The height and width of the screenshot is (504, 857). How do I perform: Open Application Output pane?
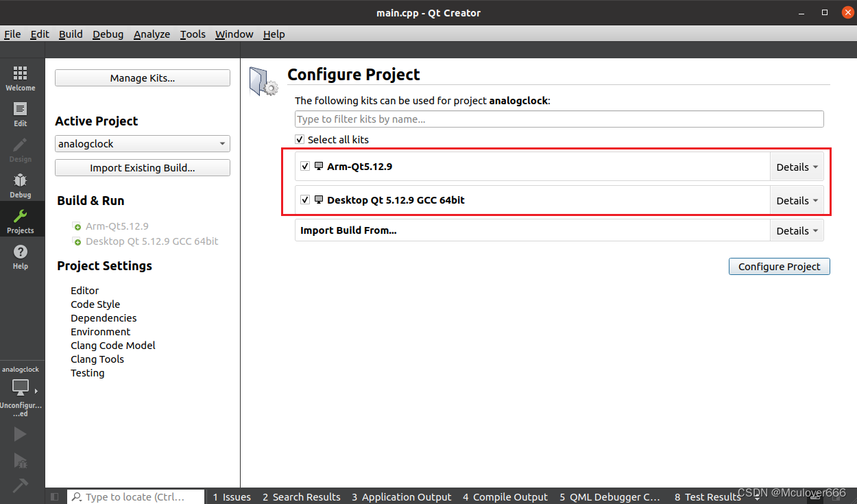pos(402,497)
